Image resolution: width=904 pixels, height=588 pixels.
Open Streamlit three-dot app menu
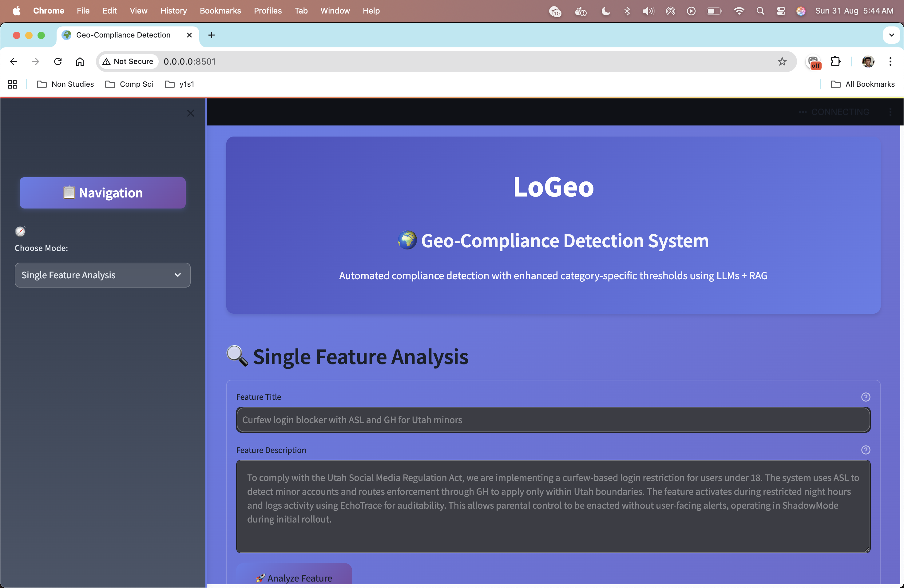tap(890, 112)
